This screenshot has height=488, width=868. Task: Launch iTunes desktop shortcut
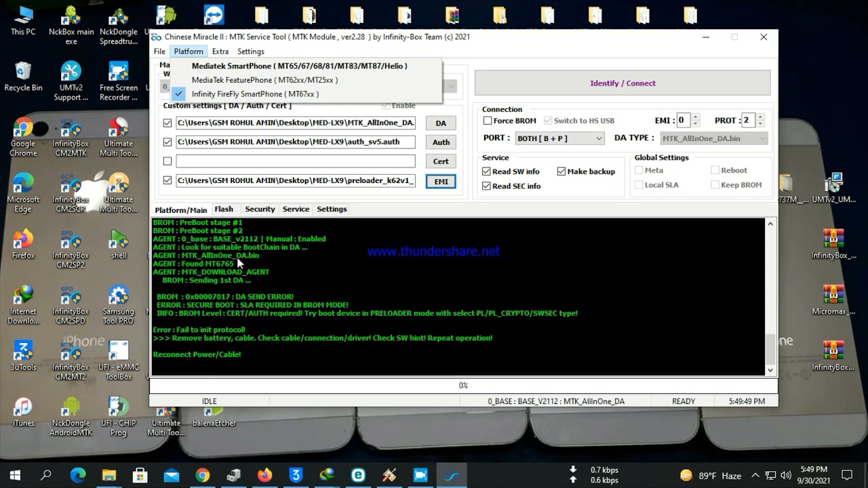click(23, 411)
